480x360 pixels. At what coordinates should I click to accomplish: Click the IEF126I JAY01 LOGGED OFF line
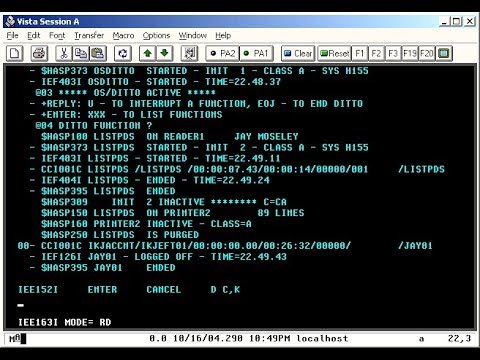tap(158, 257)
